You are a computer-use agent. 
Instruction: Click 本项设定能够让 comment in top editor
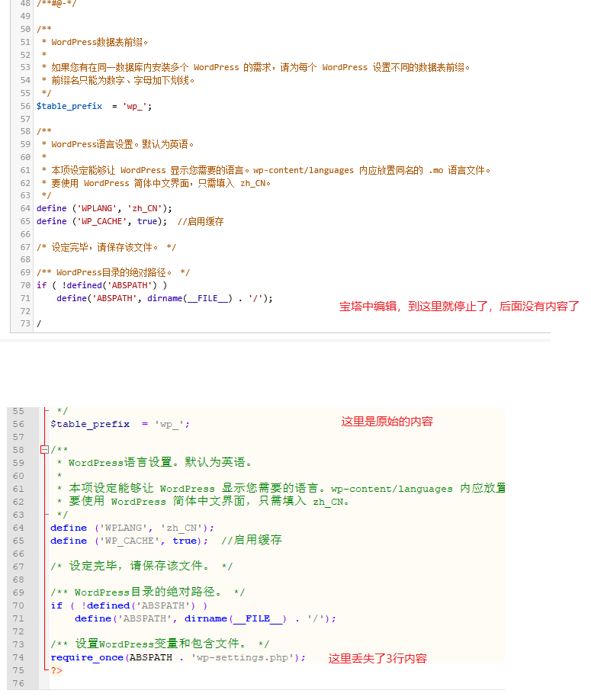[x=265, y=171]
